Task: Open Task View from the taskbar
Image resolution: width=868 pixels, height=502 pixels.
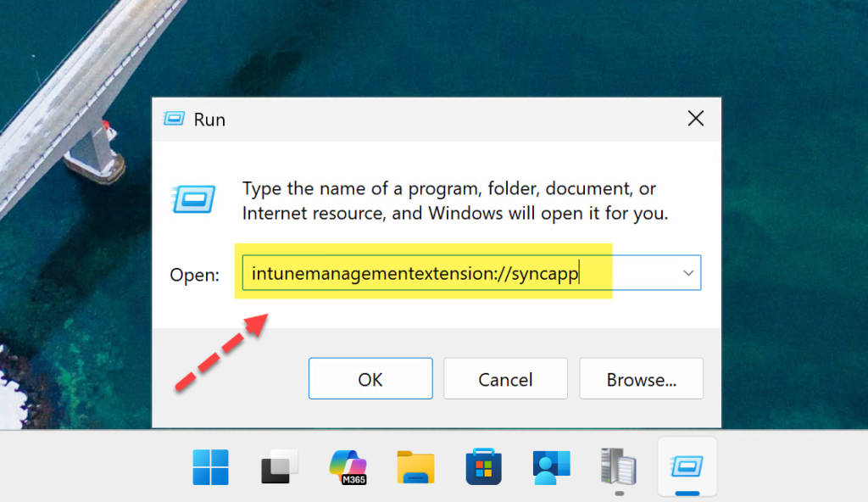Action: 280,467
